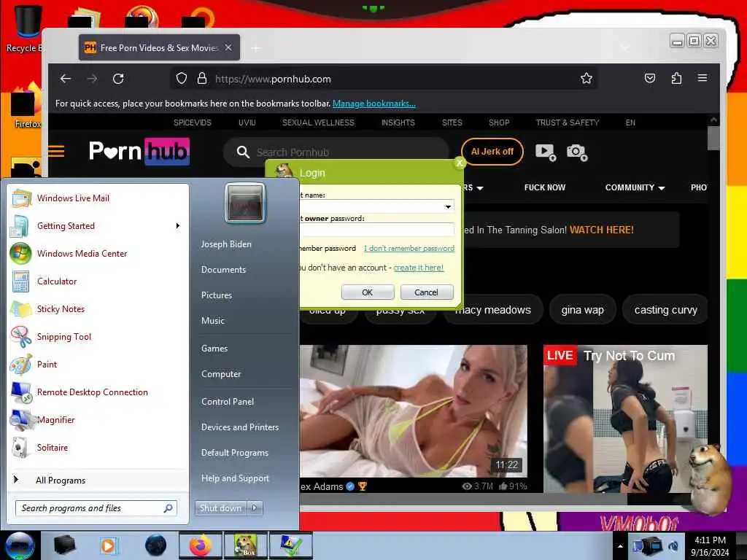The width and height of the screenshot is (747, 560).
Task: Open Documents from Start menu
Action: pyautogui.click(x=223, y=270)
